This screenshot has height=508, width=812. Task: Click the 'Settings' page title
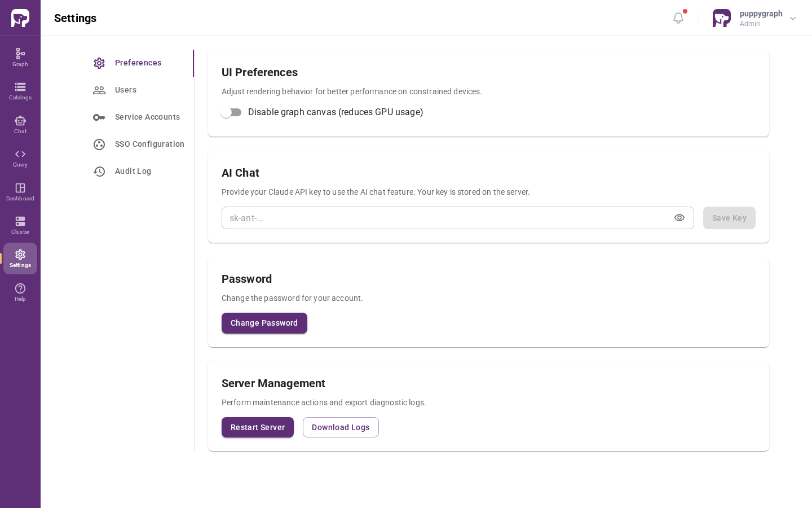(x=75, y=18)
